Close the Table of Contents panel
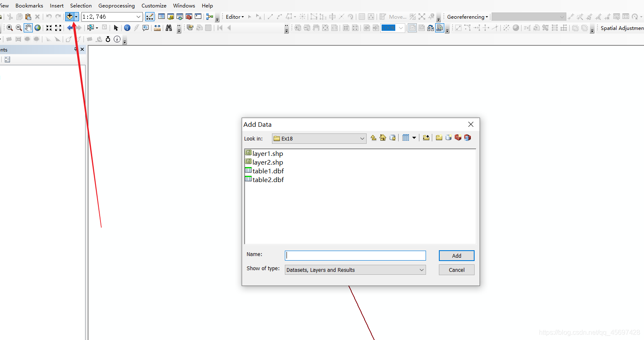644x340 pixels. click(82, 49)
